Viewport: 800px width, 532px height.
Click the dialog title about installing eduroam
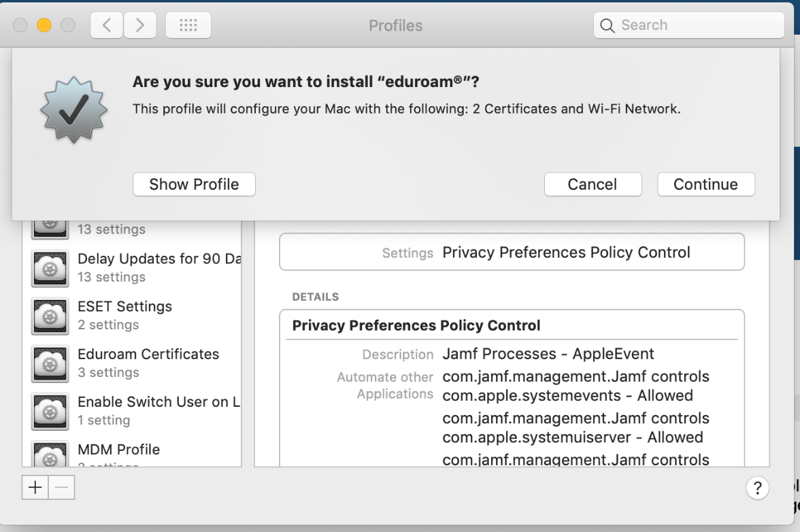[306, 82]
